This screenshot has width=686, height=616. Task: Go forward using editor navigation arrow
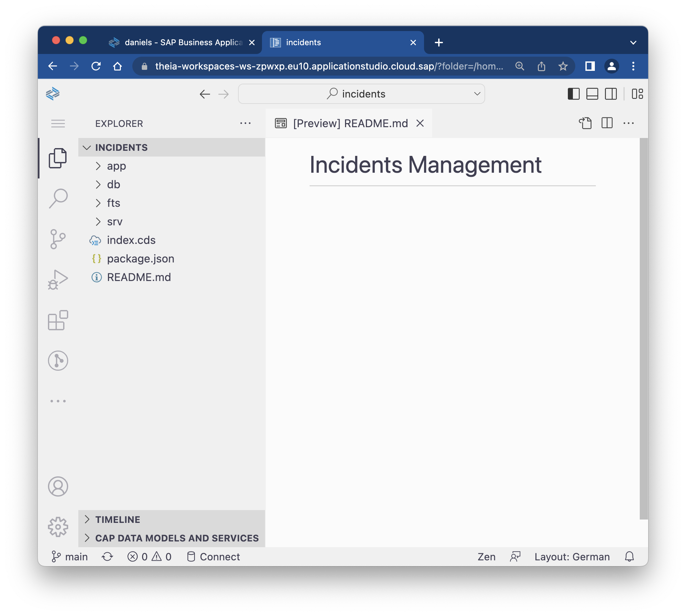(x=223, y=94)
